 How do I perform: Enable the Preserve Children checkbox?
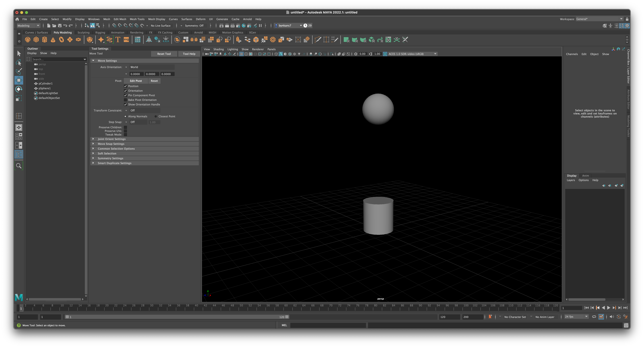pyautogui.click(x=125, y=127)
